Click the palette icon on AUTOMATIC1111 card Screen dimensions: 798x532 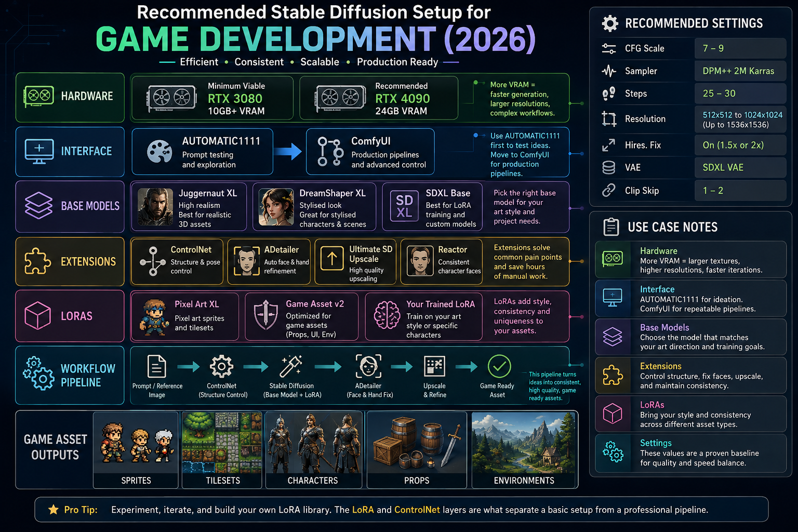coord(159,152)
